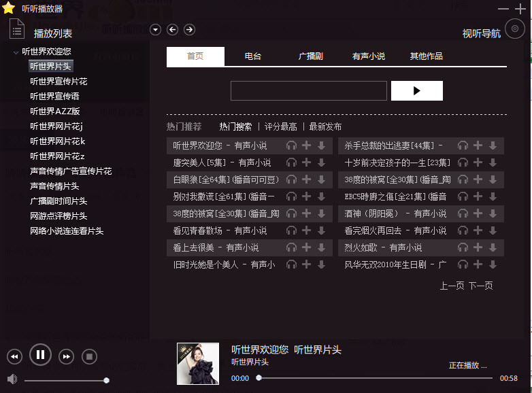Select 听世界网片花z in the playlist
532x393 pixels.
pyautogui.click(x=57, y=156)
